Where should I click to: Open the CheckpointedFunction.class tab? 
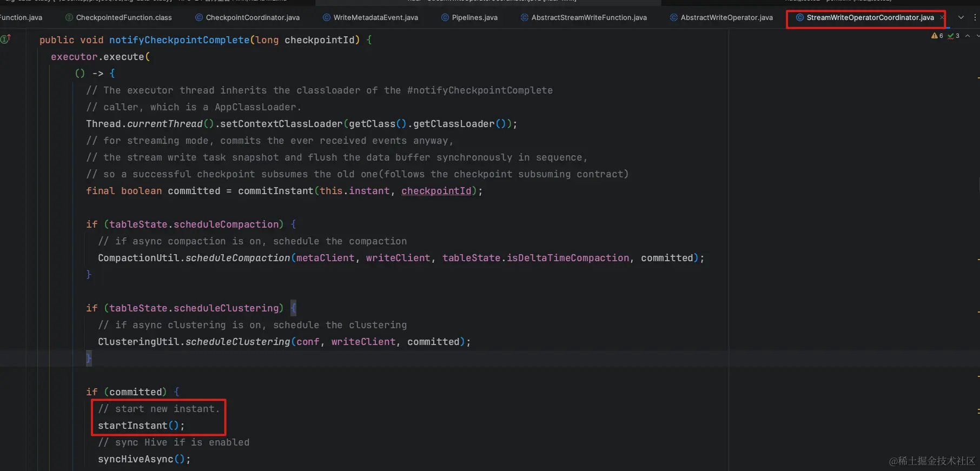[x=118, y=17]
